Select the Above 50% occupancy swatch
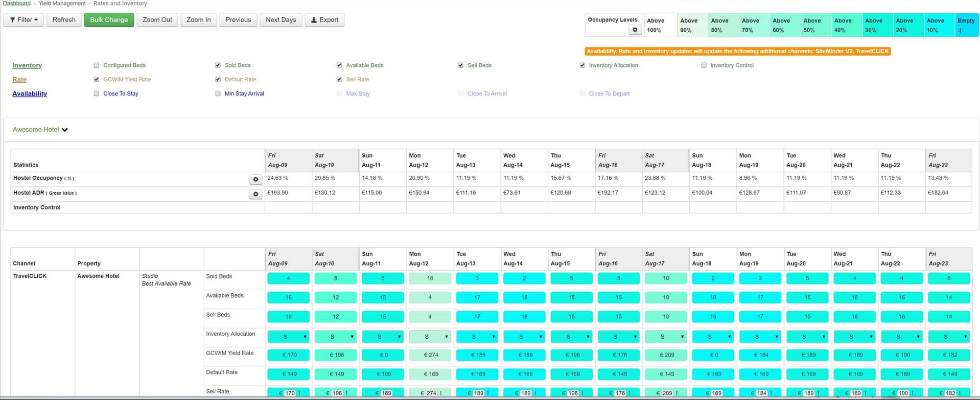 click(x=816, y=25)
